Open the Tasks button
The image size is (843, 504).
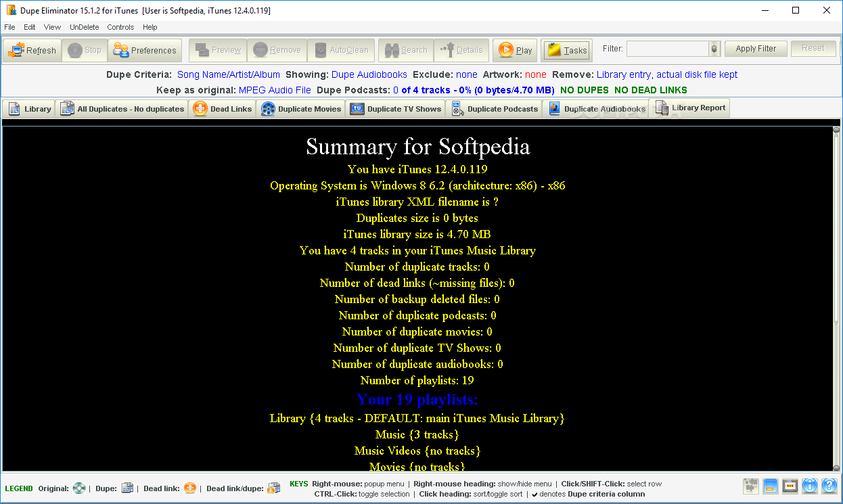(567, 50)
